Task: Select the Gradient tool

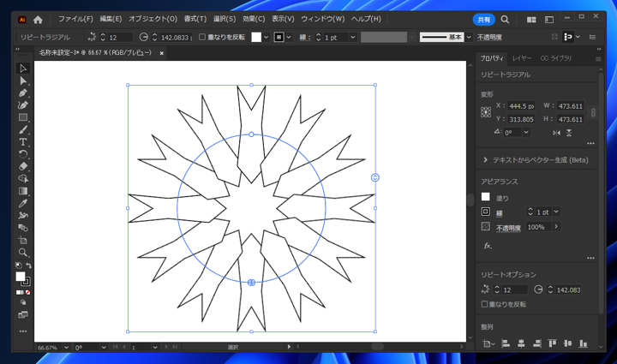Action: (23, 191)
